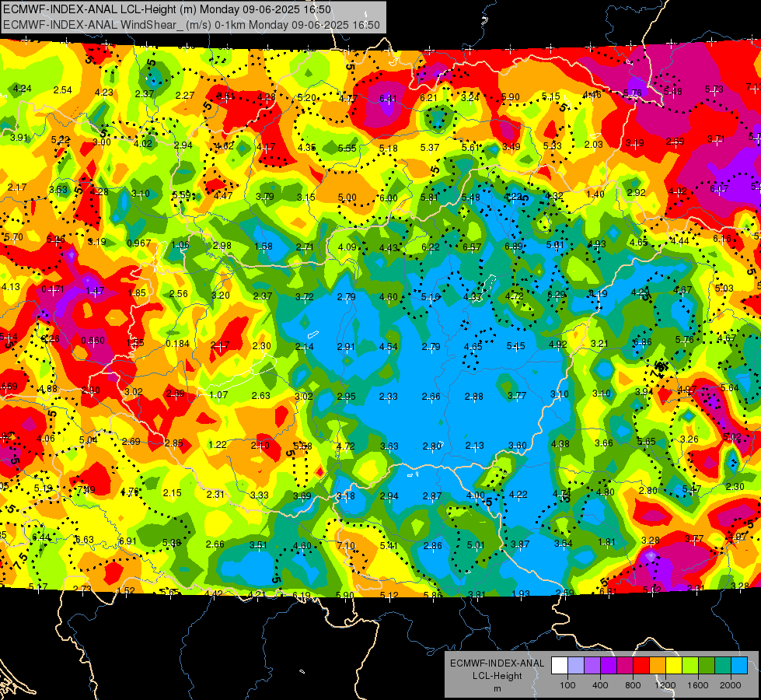This screenshot has width=761, height=700.
Task: Click the wind shear value 4.00
Action: pyautogui.click(x=475, y=495)
